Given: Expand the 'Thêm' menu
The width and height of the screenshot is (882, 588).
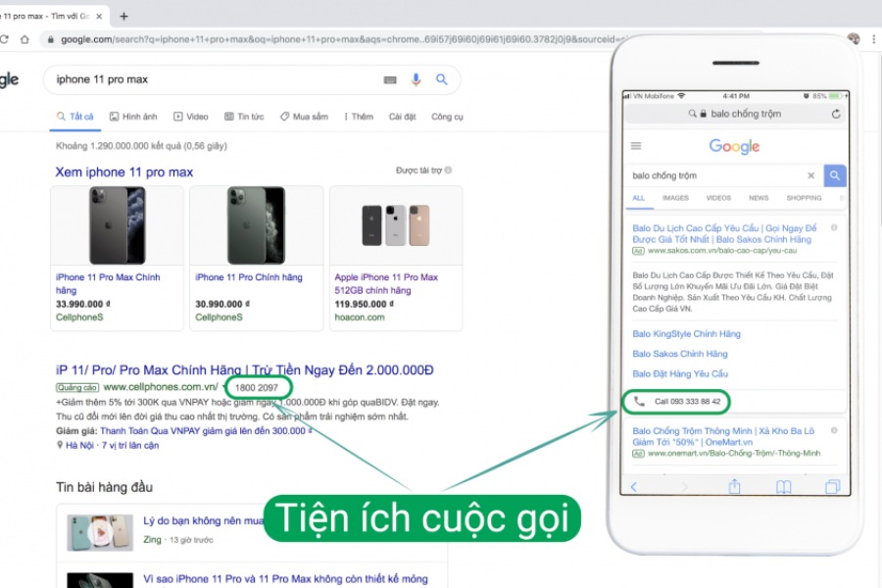Looking at the screenshot, I should coord(359,117).
